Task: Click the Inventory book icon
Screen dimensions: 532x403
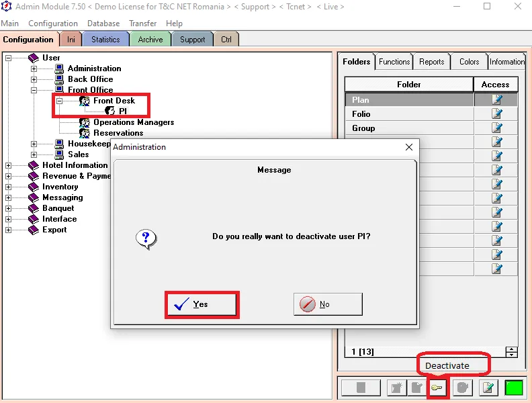Action: coord(34,187)
